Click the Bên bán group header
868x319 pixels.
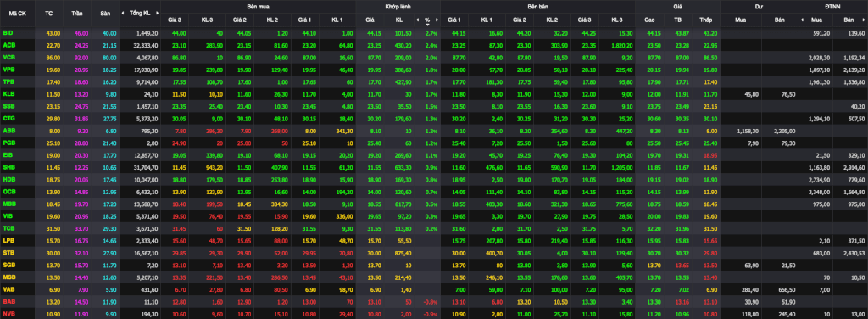click(538, 6)
